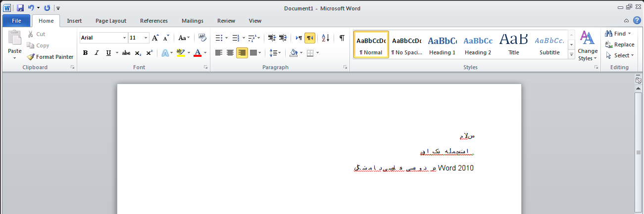Clear formatting with the eraser icon
The image size is (644, 214).
tap(202, 38)
